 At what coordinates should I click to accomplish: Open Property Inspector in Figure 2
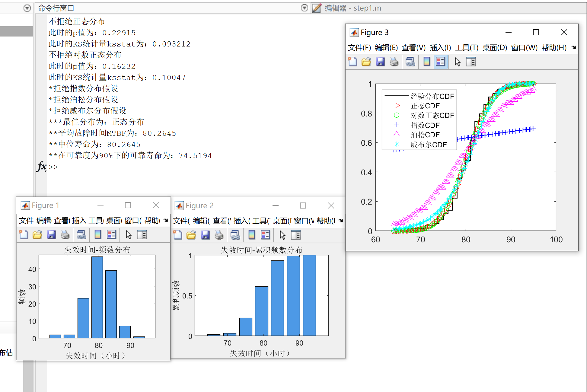point(296,235)
